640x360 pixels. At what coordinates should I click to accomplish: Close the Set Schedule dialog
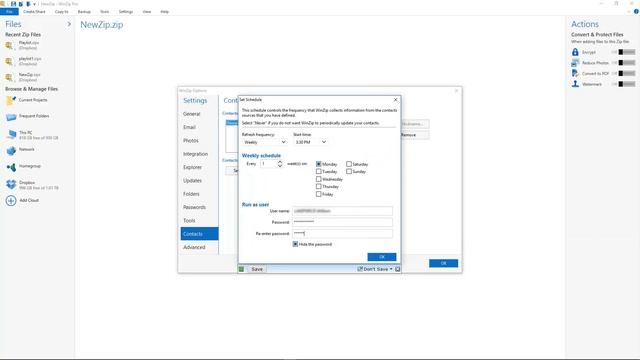point(395,100)
